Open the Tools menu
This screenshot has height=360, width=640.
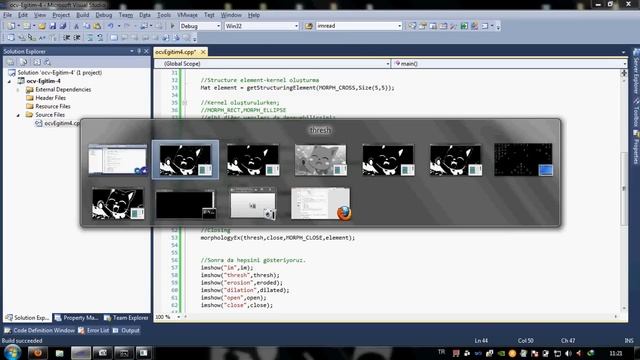(x=164, y=15)
